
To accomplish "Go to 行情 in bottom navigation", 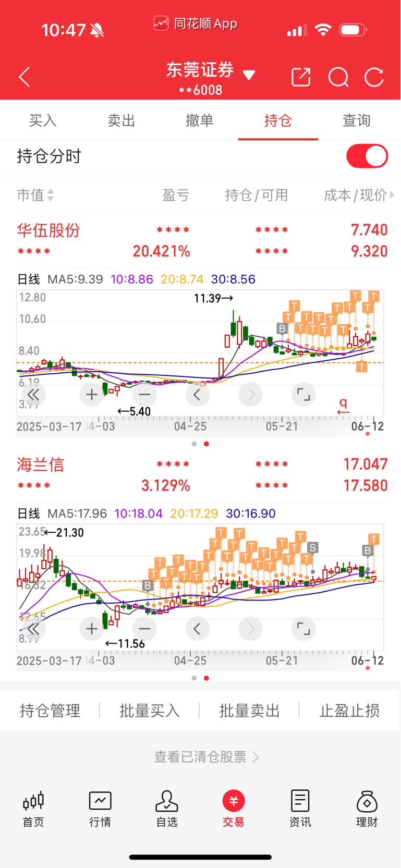I will tap(100, 809).
